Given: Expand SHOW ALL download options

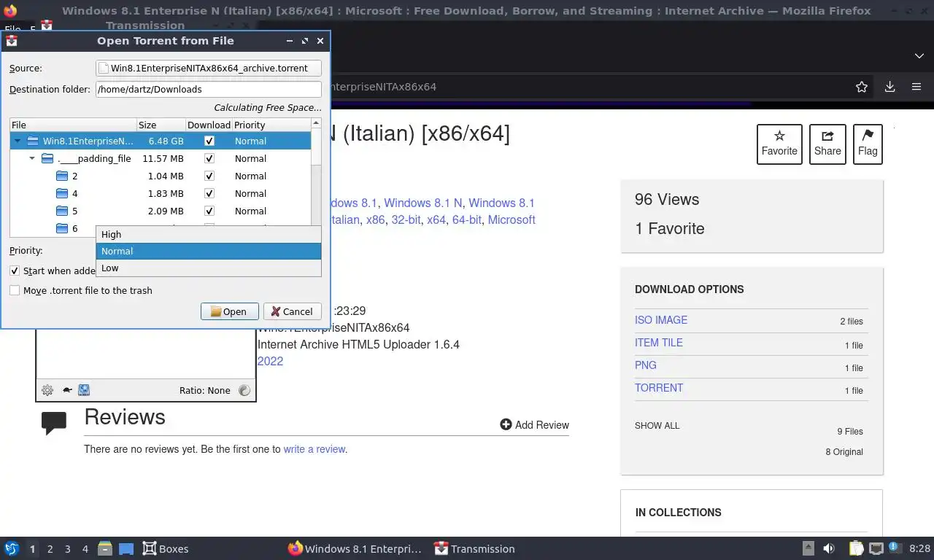Looking at the screenshot, I should (x=657, y=425).
